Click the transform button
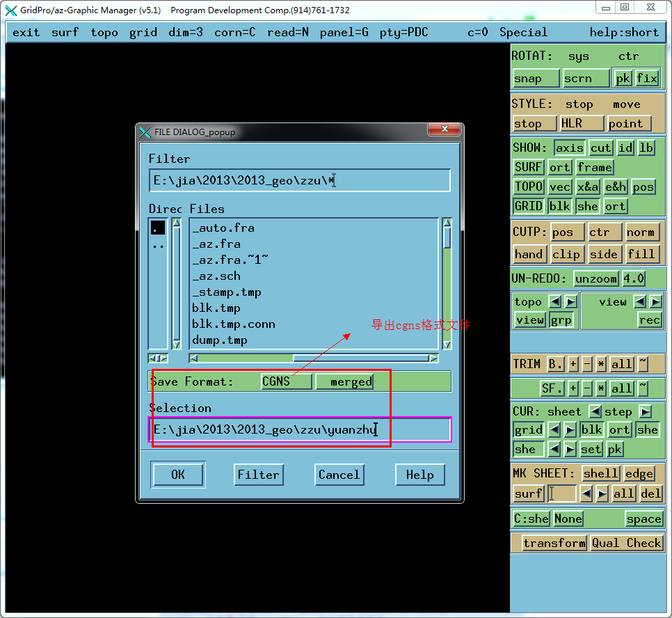Viewport: 672px width, 618px height. click(554, 543)
